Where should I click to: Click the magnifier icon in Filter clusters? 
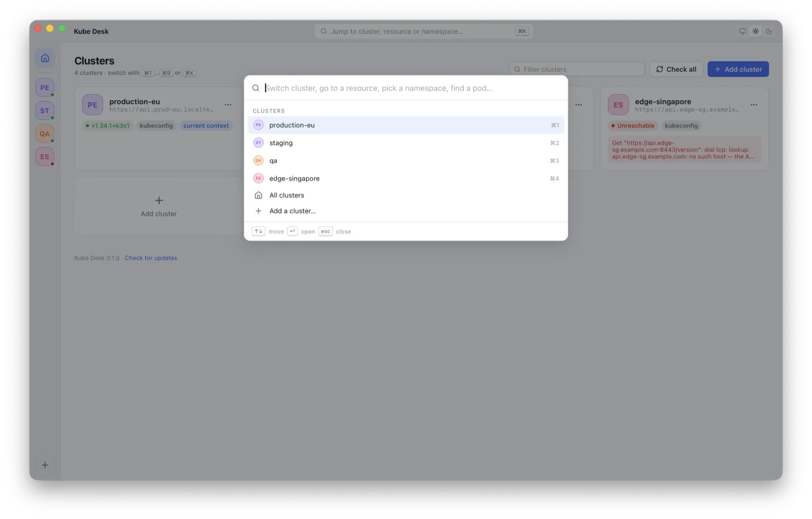(x=517, y=69)
